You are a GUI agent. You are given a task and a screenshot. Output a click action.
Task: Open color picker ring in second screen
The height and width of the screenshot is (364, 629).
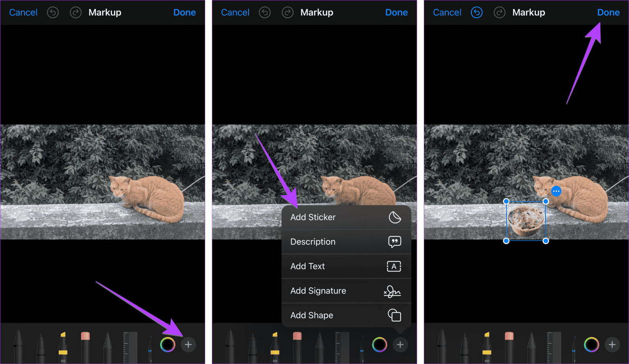pos(380,345)
